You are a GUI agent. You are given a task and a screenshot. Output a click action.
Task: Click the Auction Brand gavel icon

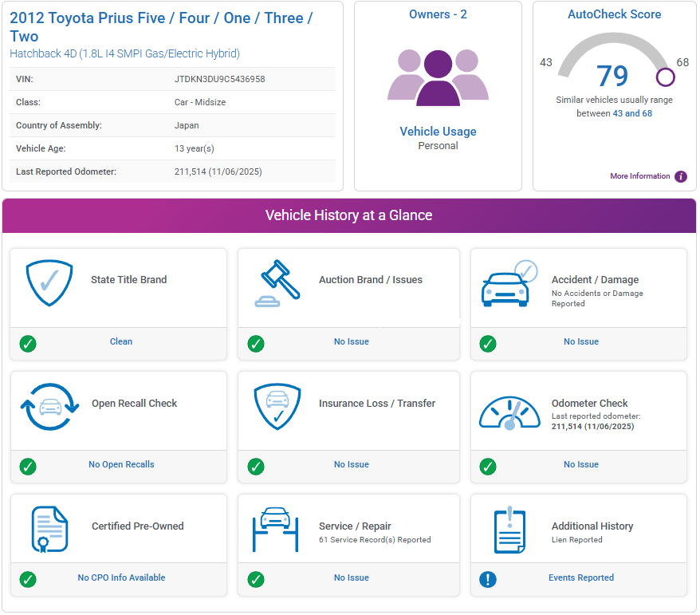click(x=277, y=283)
